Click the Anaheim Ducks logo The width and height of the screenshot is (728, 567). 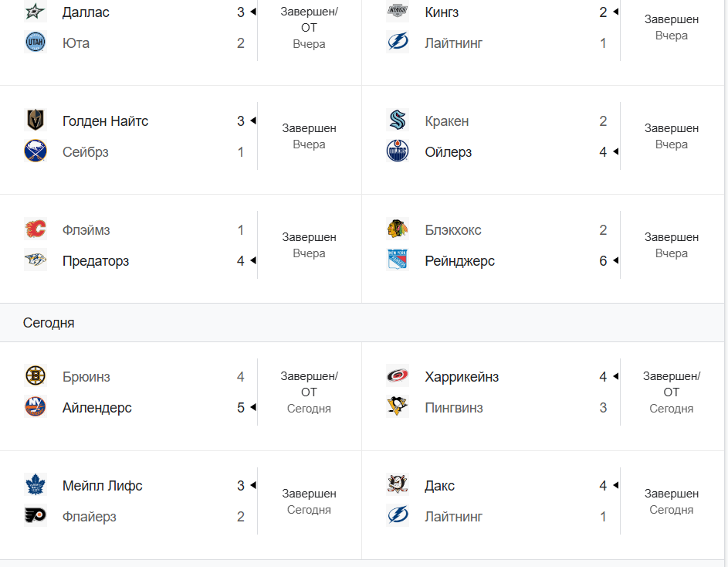[x=398, y=485]
